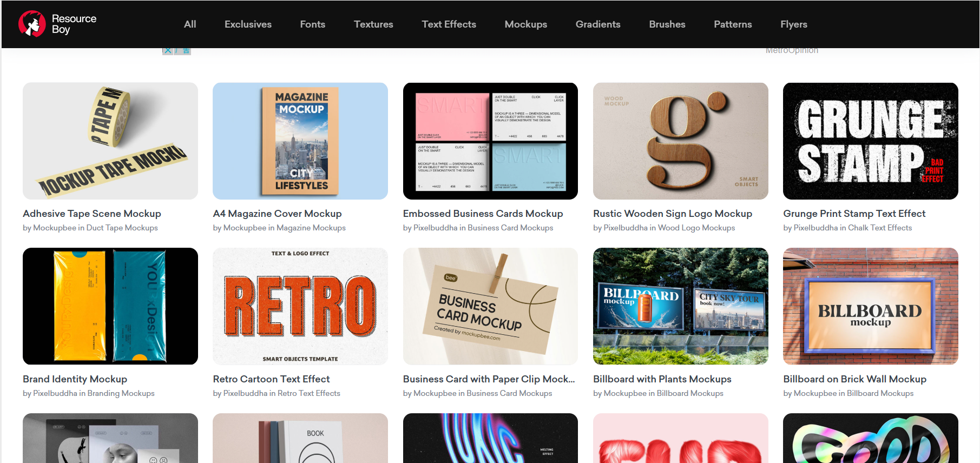980x463 pixels.
Task: Click Rustic Wooden Sign Logo Mockup title
Action: pyautogui.click(x=673, y=214)
